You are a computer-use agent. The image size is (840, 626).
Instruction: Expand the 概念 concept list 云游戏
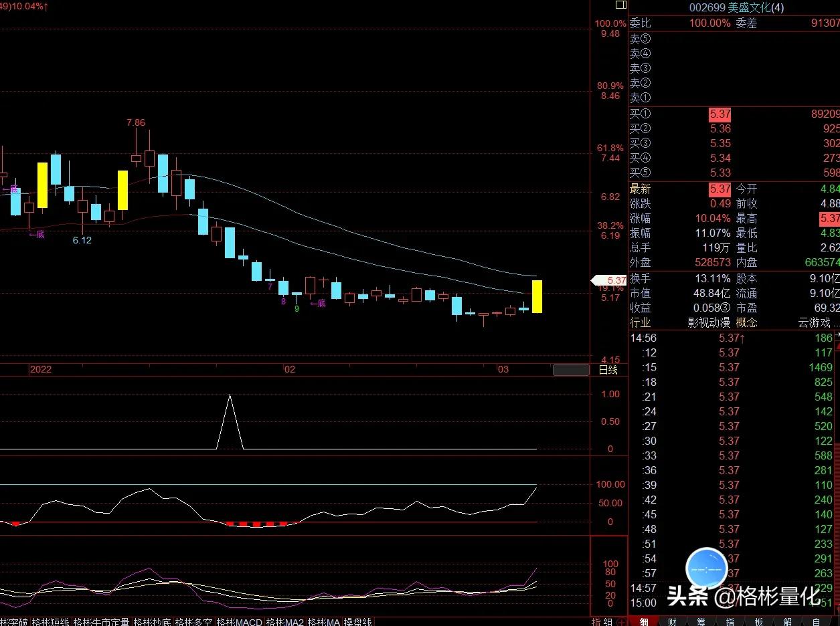pos(817,322)
